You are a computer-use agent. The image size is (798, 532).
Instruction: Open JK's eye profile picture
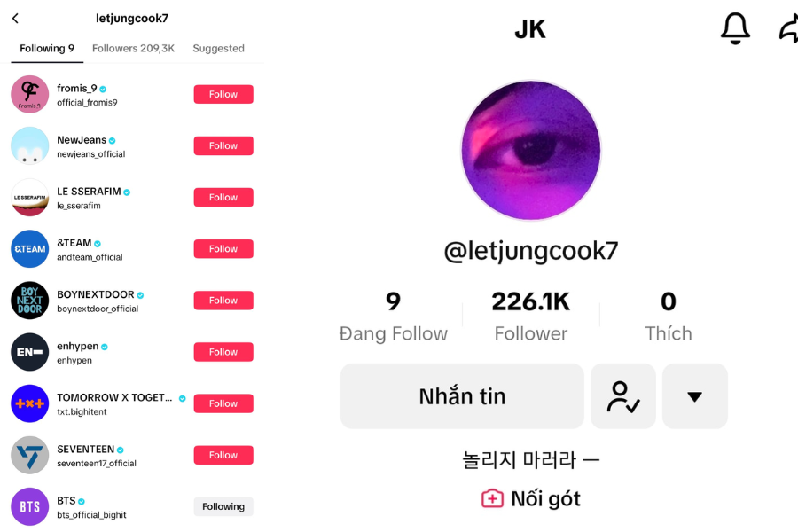[531, 150]
